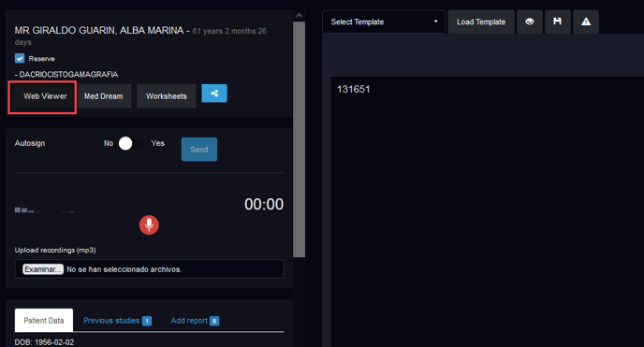
Task: Click the warning triangle icon button
Action: tap(586, 22)
